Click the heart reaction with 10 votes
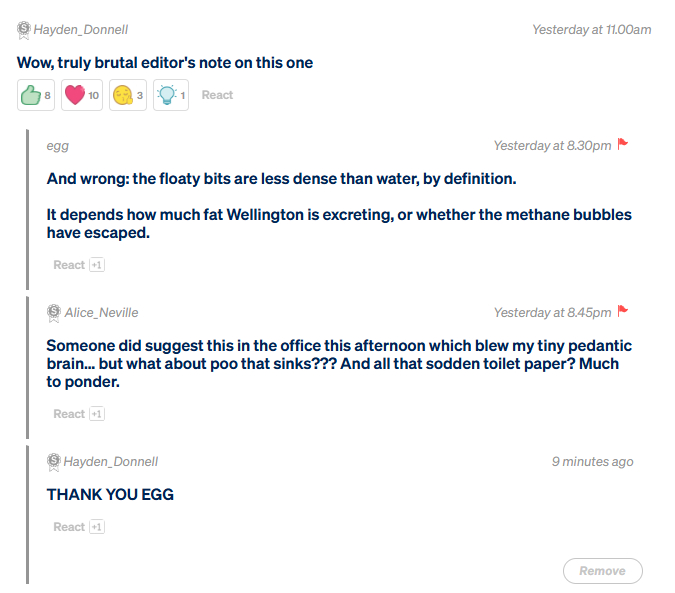 [81, 95]
